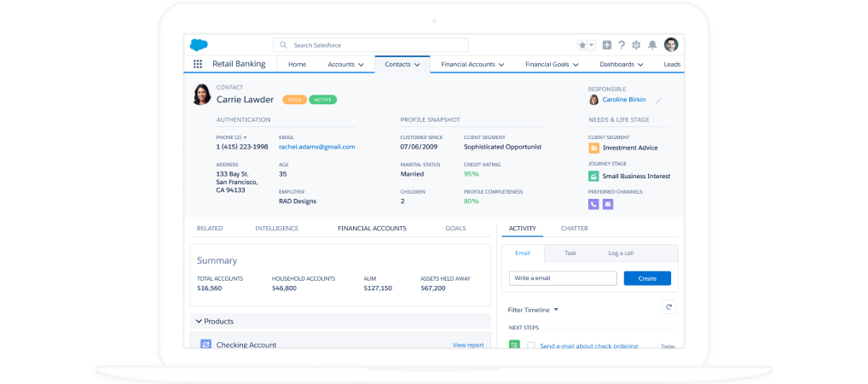This screenshot has width=868, height=384.
Task: Open the Financial Accounts nav dropdown
Action: pyautogui.click(x=501, y=65)
